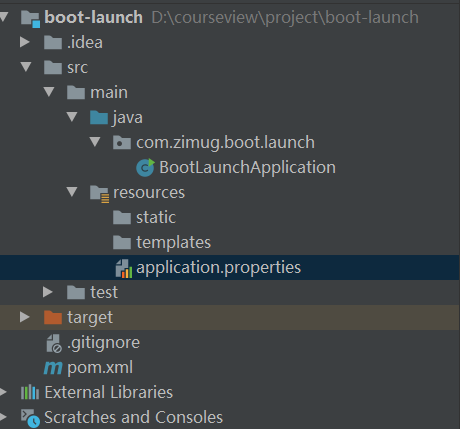Select the main folder item
Viewport: 460px width, 429px height.
coord(97,92)
